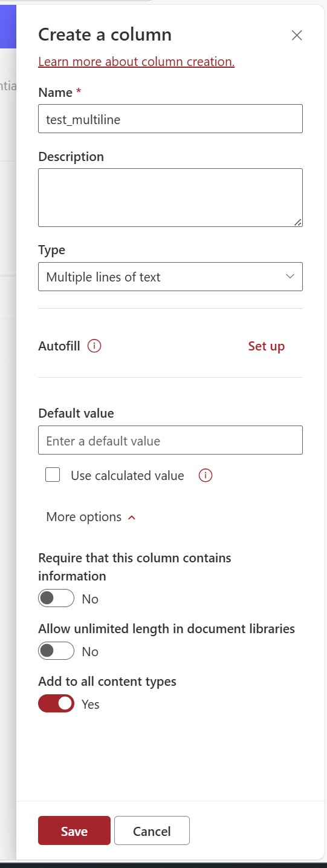Turn off Add to all content types
This screenshot has width=327, height=868.
coord(56,704)
